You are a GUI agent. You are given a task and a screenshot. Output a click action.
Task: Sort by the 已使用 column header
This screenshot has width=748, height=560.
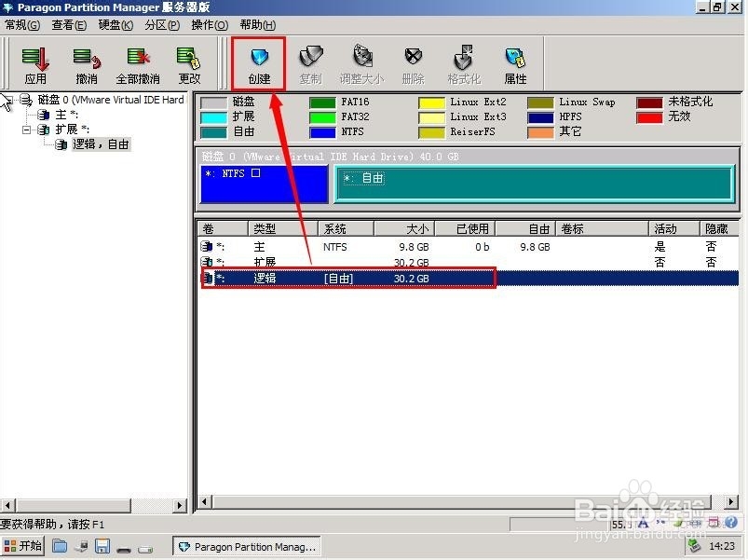(465, 229)
